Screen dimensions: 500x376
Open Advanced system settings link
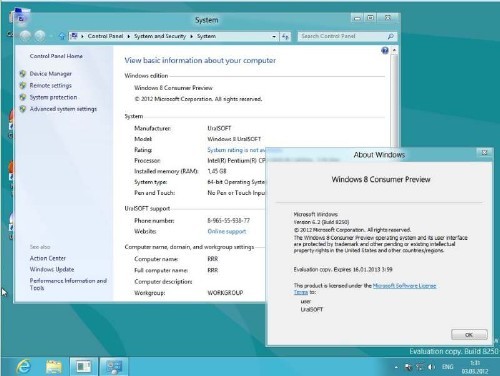tap(63, 109)
